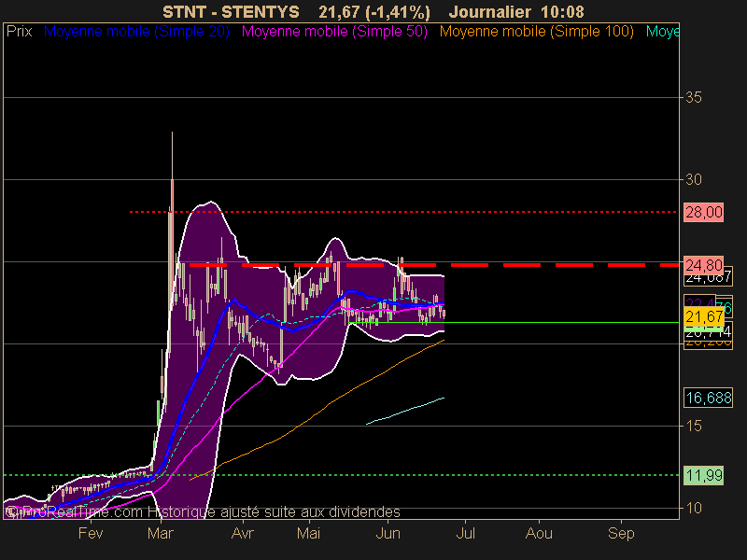Click the Avr label on the time axis

pos(243,533)
